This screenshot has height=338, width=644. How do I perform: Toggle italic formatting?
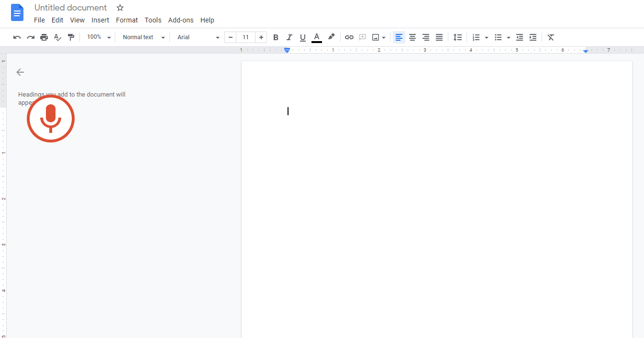click(x=289, y=37)
